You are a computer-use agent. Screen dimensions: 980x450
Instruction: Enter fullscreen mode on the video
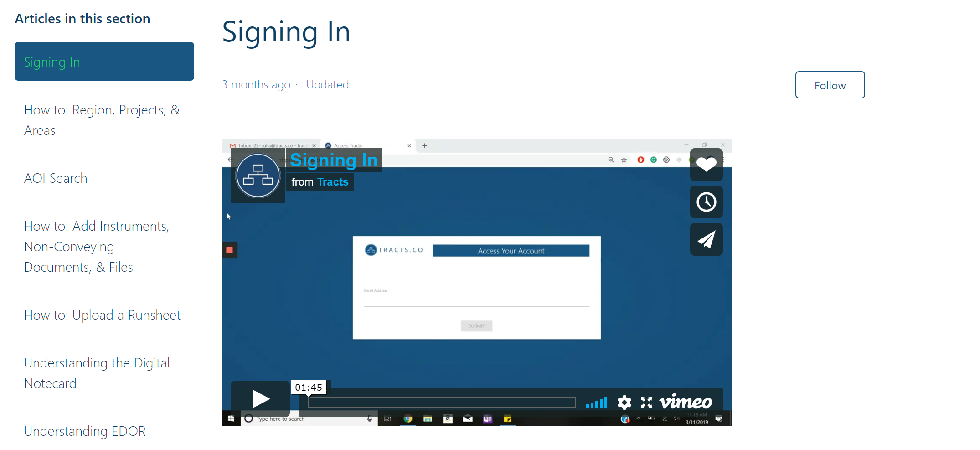tap(646, 403)
